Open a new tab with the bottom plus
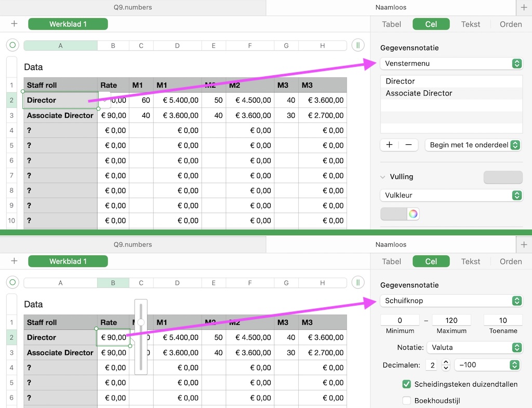Viewport: 532px width, 408px height. pyautogui.click(x=524, y=244)
